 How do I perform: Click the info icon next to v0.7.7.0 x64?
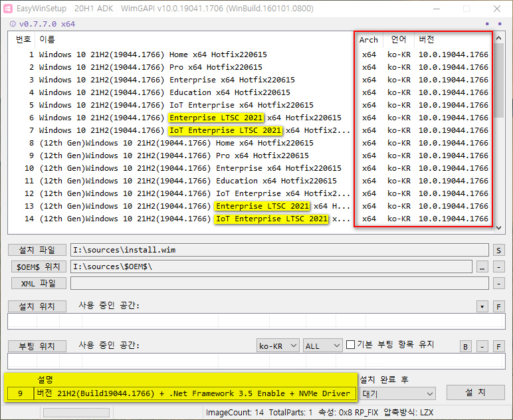13,24
